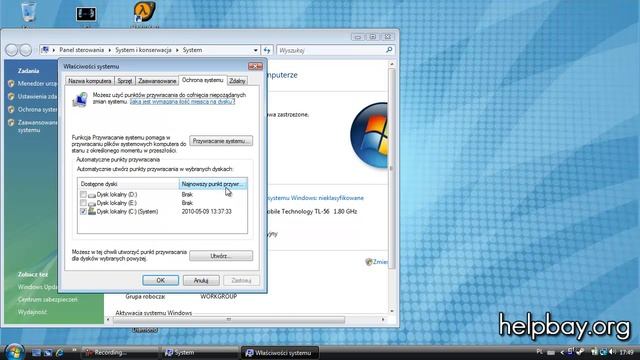Click the Windows Start orb
The width and height of the screenshot is (640, 360).
coord(15,352)
